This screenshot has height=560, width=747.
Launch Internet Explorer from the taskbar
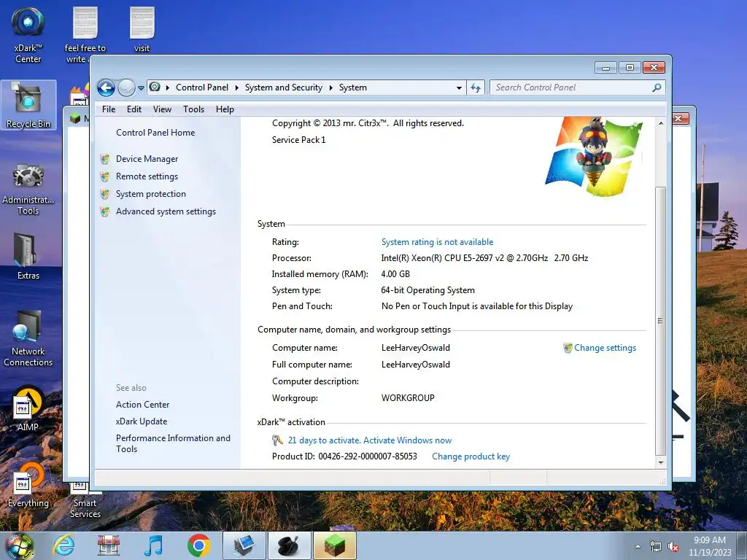[x=63, y=545]
